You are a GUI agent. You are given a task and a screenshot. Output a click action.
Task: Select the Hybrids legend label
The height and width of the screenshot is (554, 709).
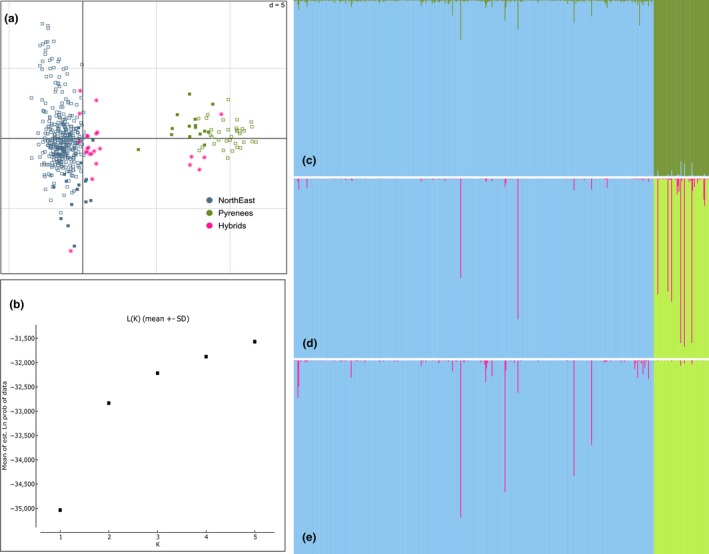(232, 226)
